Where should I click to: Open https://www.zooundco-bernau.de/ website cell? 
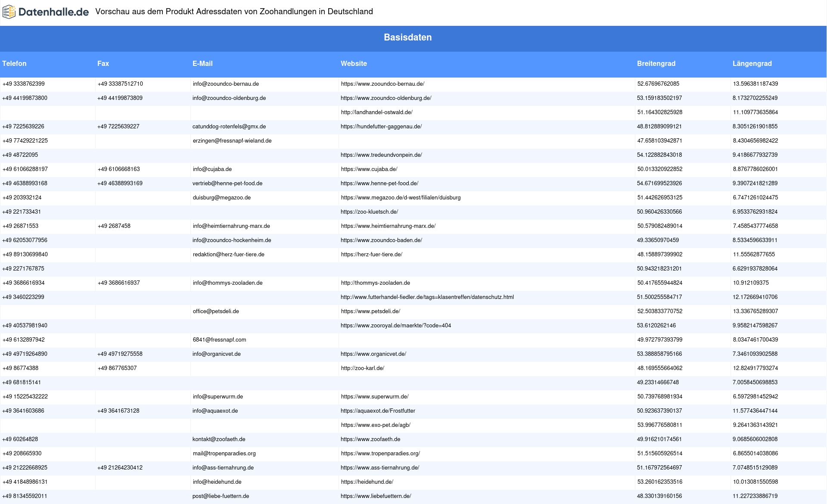coord(382,84)
